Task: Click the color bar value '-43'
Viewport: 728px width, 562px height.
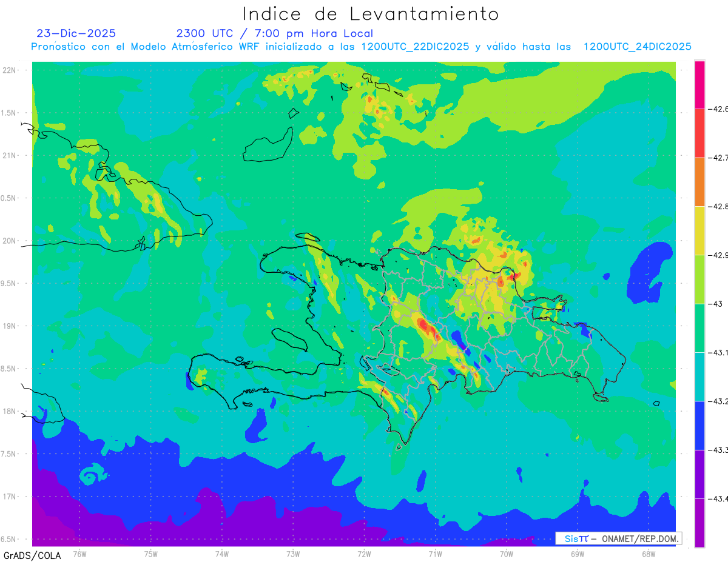Action: (715, 304)
